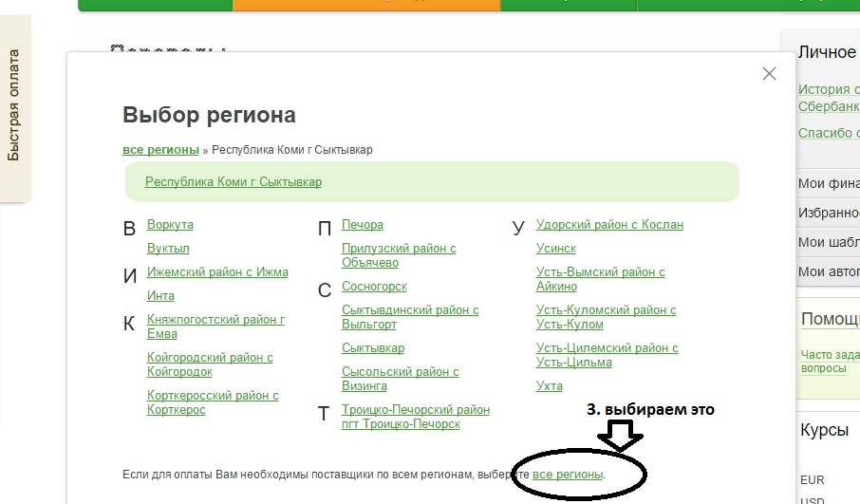
Task: Open Мои шаблоны sidebar item
Action: coord(829,242)
